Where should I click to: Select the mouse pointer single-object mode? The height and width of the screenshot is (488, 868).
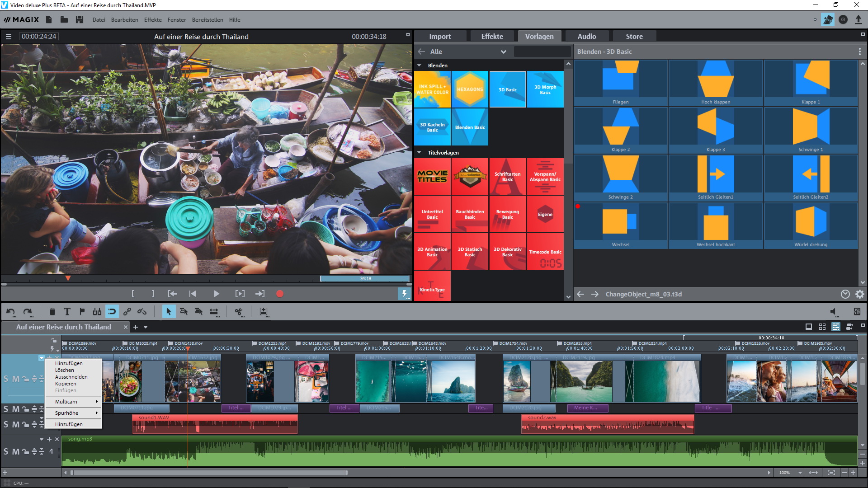(x=169, y=311)
